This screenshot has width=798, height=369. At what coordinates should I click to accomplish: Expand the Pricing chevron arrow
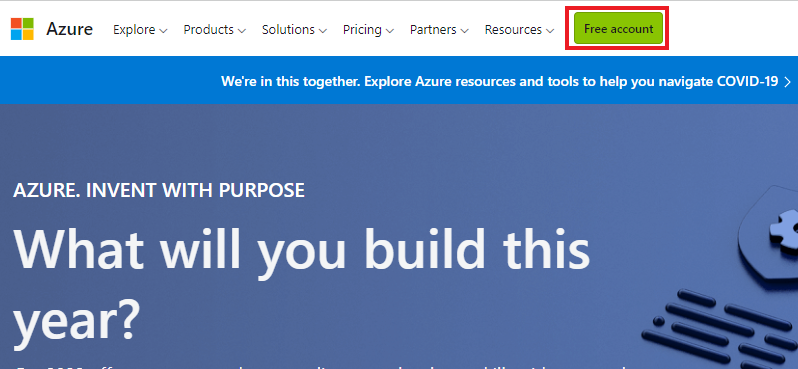(x=390, y=31)
